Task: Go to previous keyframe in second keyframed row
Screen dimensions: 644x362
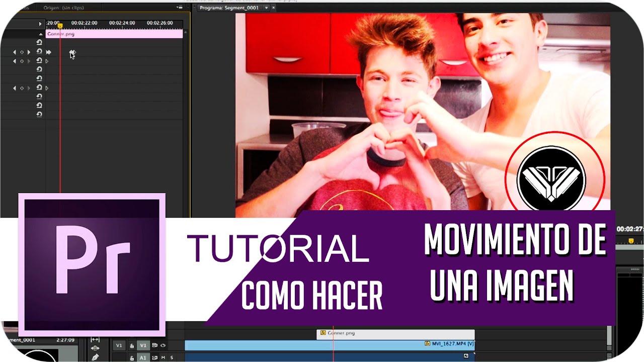Action: click(x=14, y=61)
